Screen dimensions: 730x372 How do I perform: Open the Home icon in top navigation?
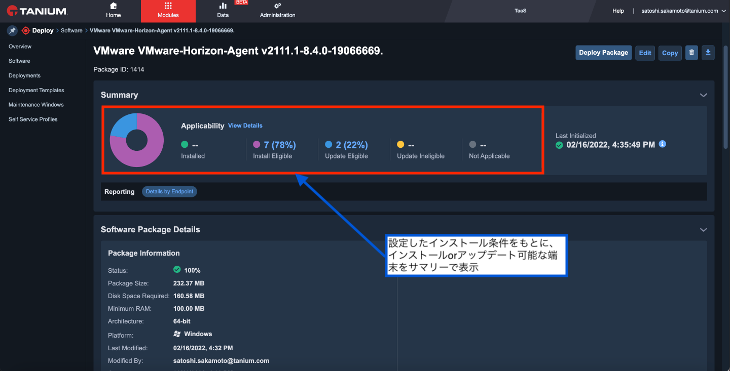pyautogui.click(x=113, y=6)
